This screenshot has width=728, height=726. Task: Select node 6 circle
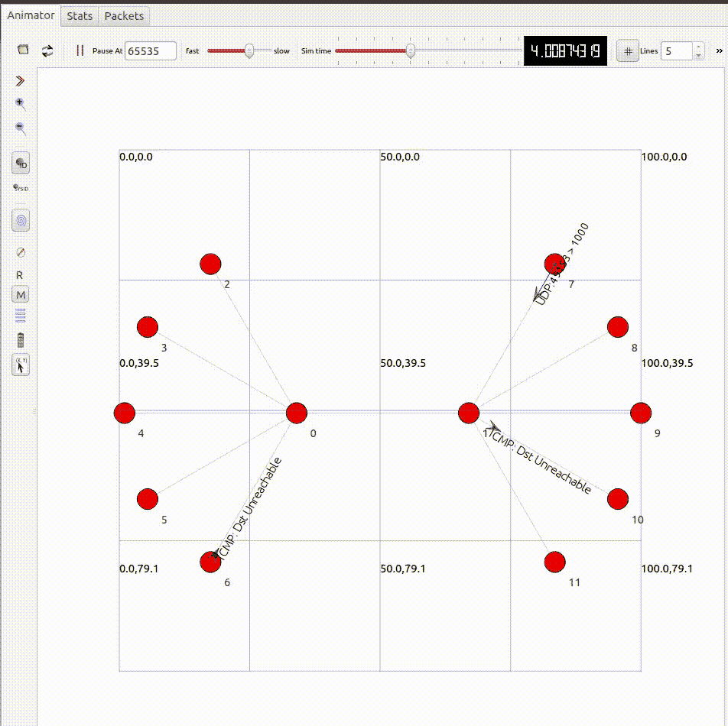coord(210,562)
